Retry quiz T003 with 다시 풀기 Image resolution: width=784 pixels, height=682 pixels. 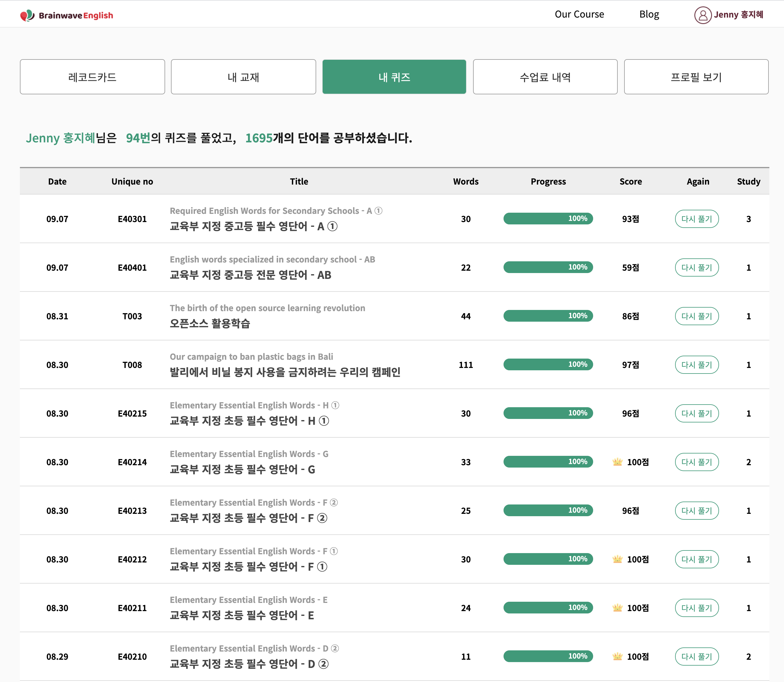tap(696, 316)
